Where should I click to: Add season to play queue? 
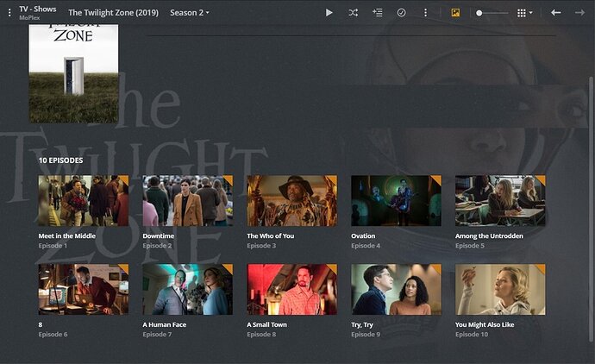tap(377, 13)
